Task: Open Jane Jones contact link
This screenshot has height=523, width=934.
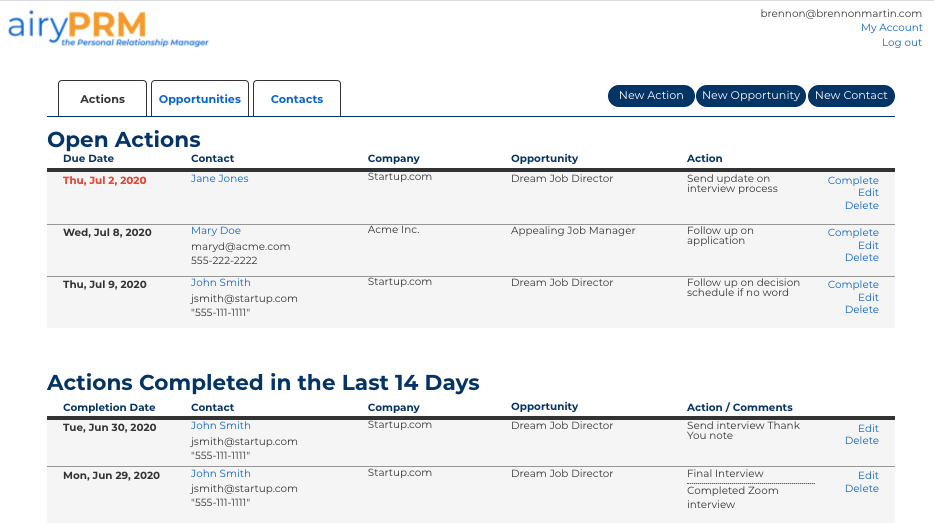Action: [220, 179]
